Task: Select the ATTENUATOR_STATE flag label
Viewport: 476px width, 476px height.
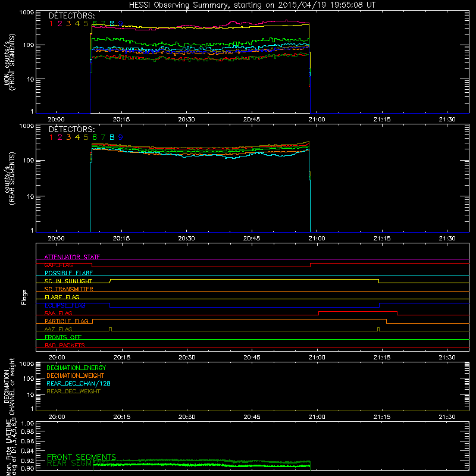Action: pos(72,257)
